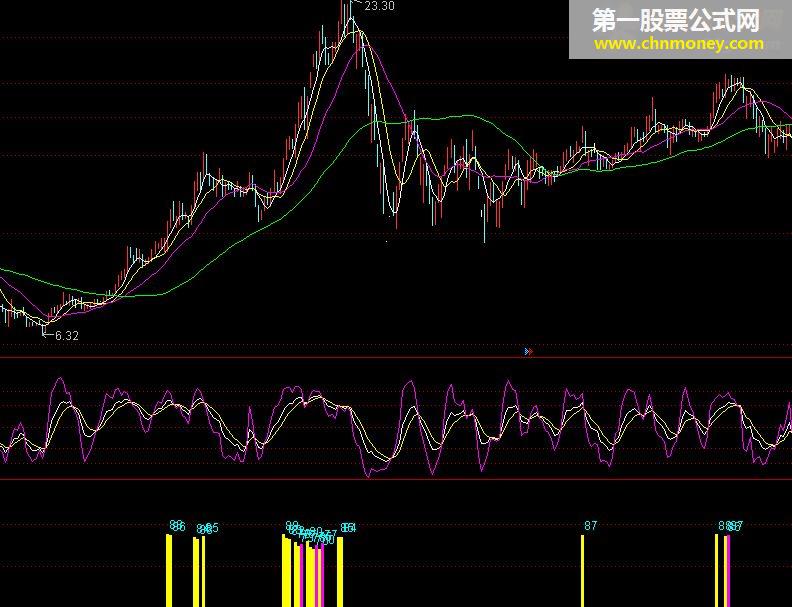
Task: Select the rightmost magenta signal bar
Action: pos(729,571)
